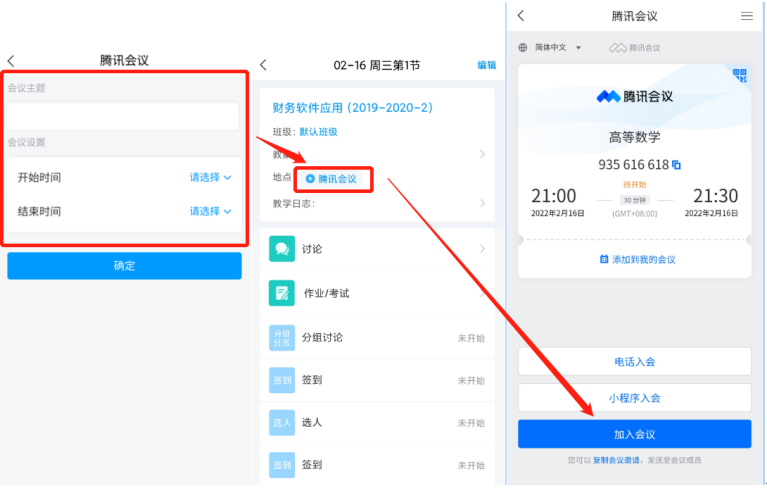Open the 选人 row text
This screenshot has height=488, width=767.
[312, 422]
